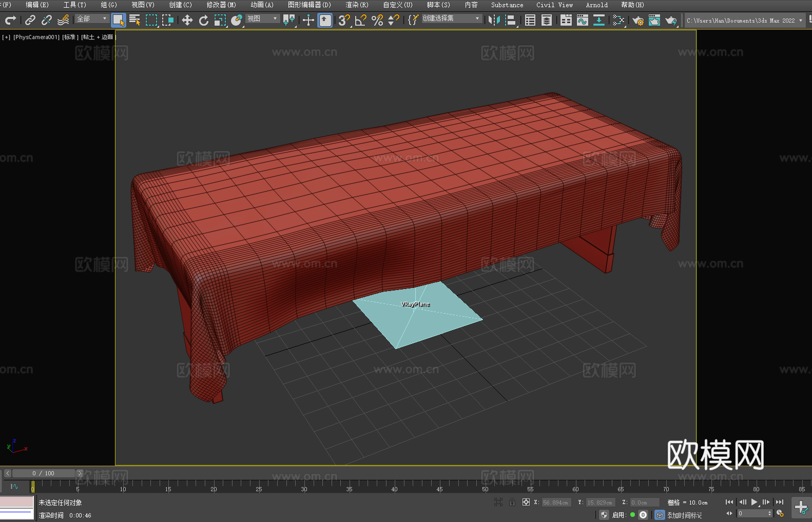Toggle Absolute/Offset transform mode icon
Viewport: 812px width, 522px height.
[x=526, y=502]
